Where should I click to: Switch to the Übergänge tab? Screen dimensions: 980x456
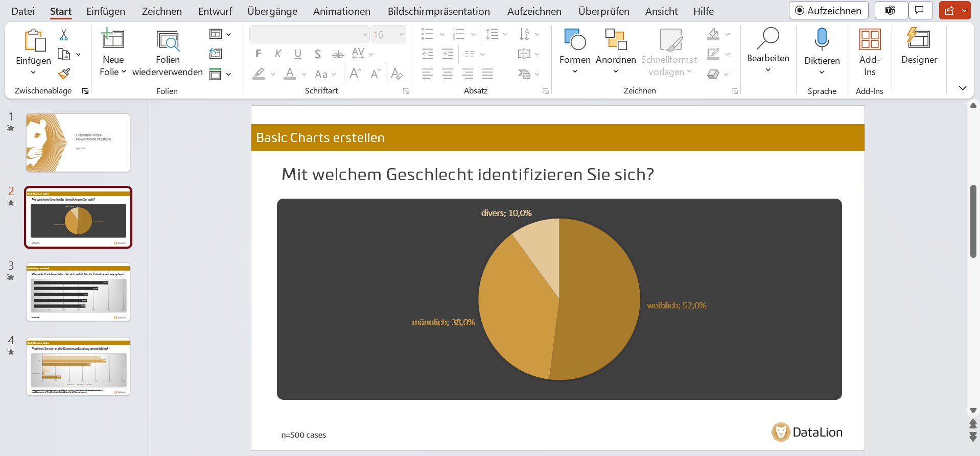tap(272, 11)
